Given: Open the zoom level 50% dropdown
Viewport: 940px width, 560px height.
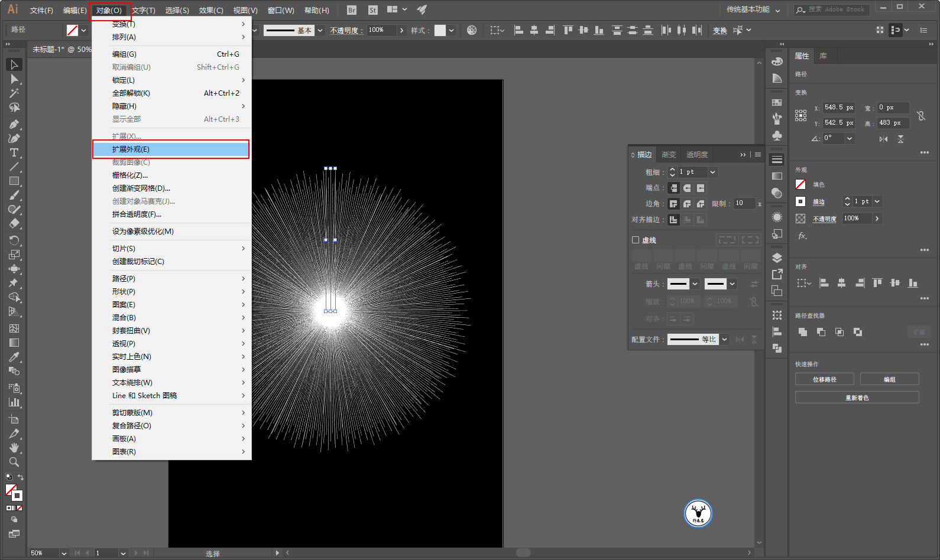Looking at the screenshot, I should (x=63, y=553).
